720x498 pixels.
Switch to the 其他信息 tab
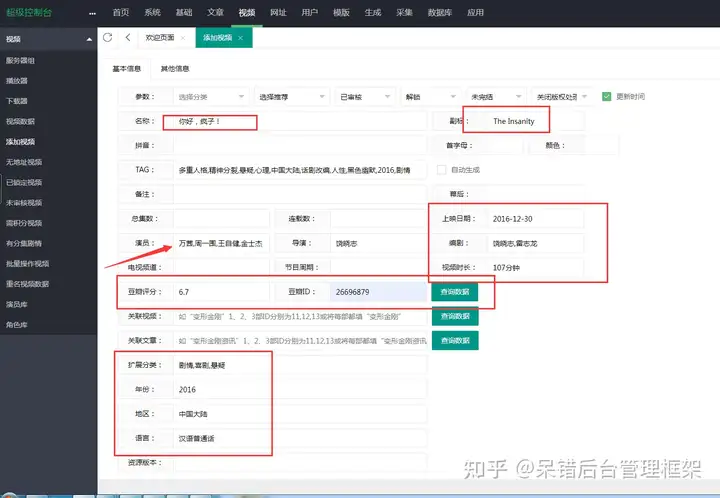click(175, 69)
